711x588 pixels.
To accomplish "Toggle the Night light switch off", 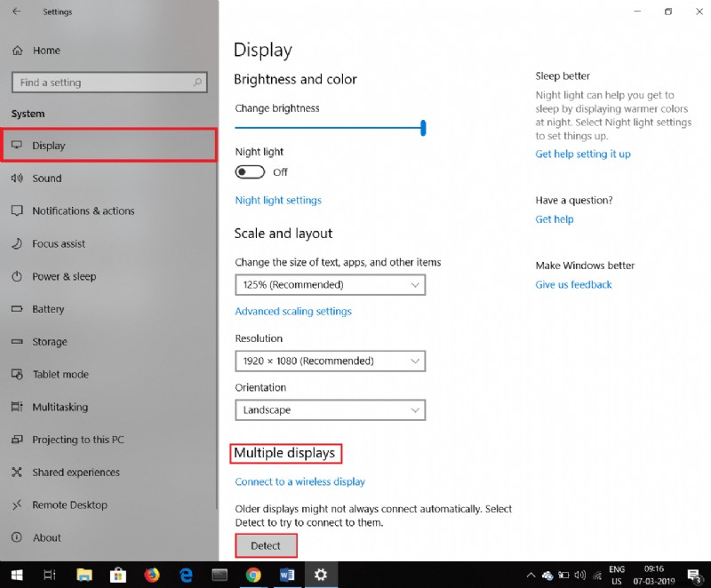I will (250, 171).
